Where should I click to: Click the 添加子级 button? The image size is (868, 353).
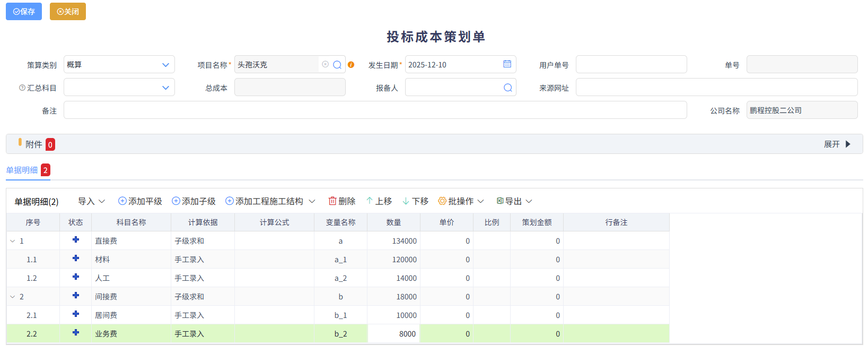194,201
